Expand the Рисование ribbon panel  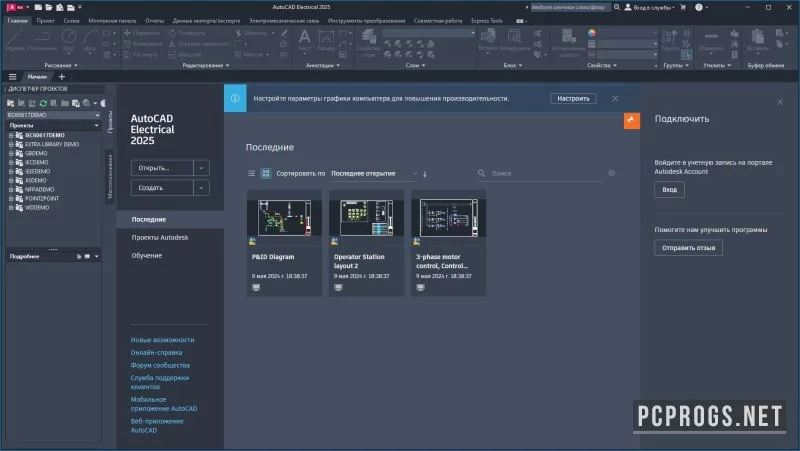pos(61,65)
